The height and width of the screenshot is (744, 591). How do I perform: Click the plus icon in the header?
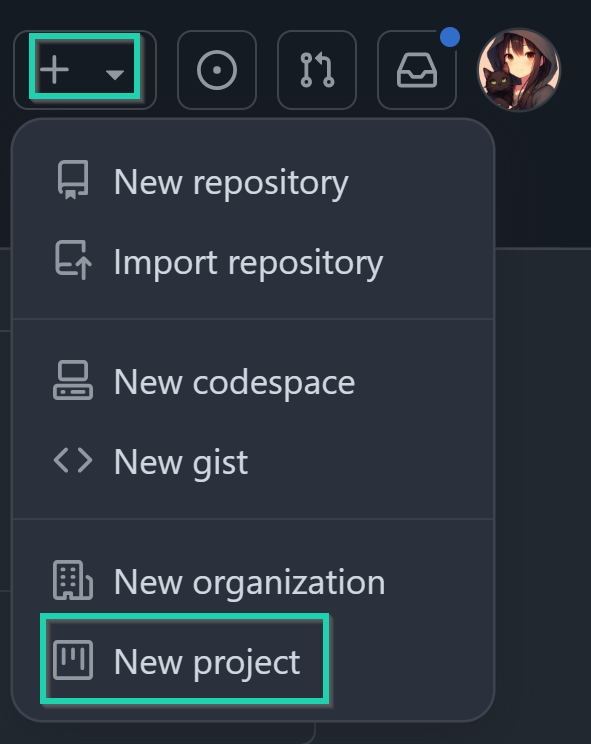(x=55, y=70)
